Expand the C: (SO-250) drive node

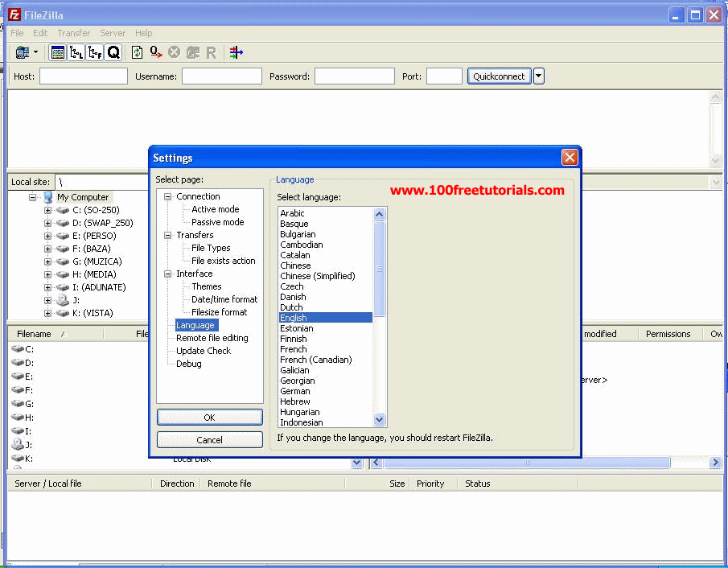[47, 210]
